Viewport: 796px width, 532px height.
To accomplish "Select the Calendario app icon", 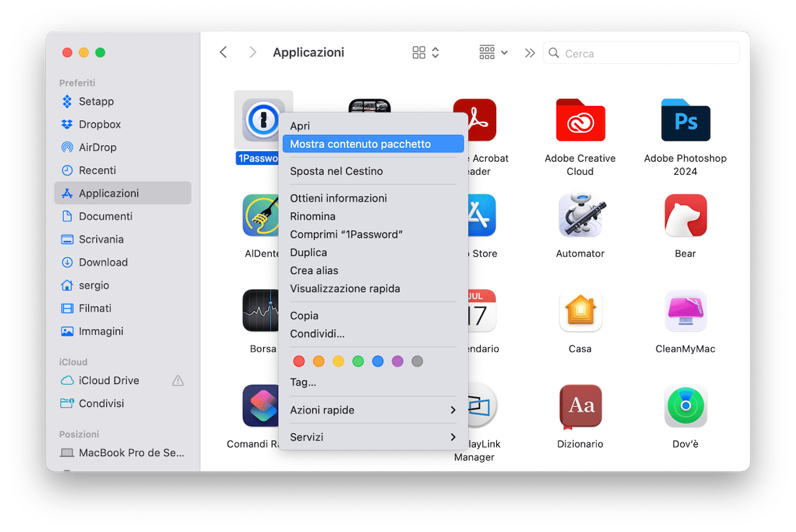I will [482, 310].
